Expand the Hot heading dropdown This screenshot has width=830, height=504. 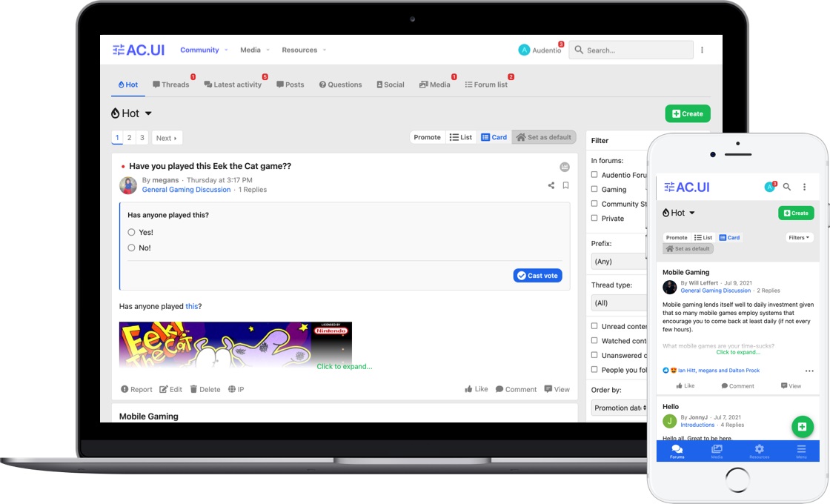click(x=148, y=113)
